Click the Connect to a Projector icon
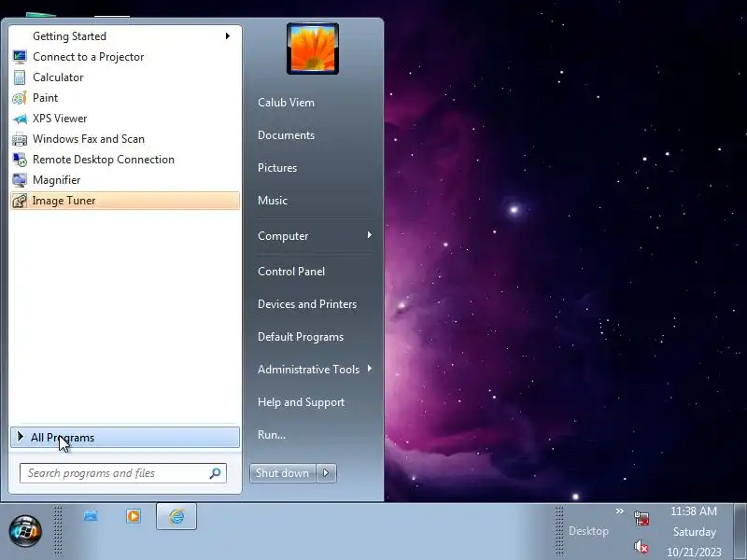Screen dimensions: 747x560 pyautogui.click(x=20, y=57)
